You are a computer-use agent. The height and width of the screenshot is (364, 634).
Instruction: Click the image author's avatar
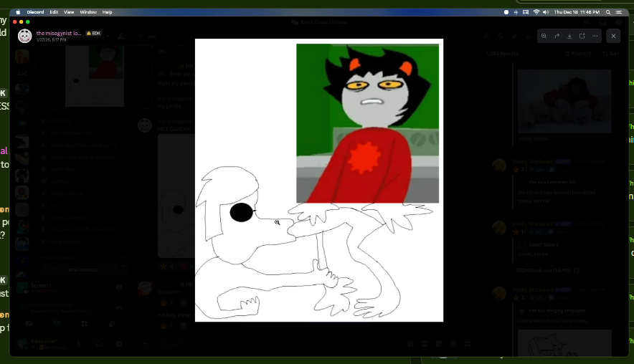[24, 36]
